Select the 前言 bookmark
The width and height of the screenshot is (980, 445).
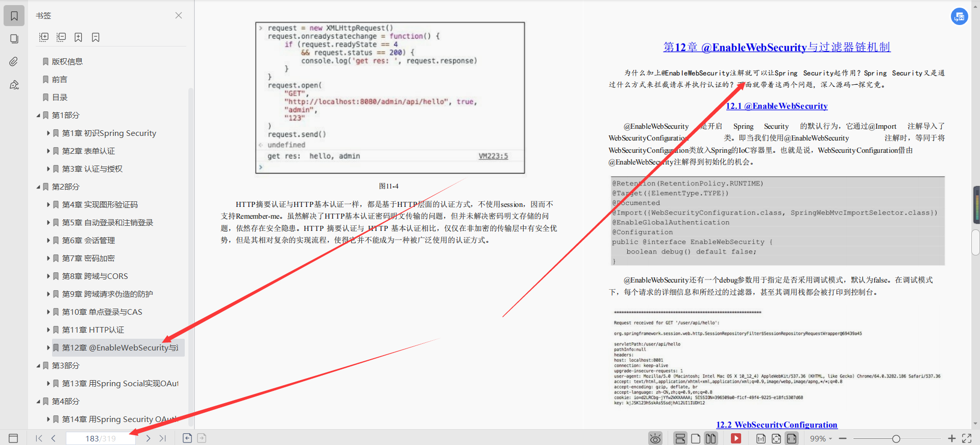tap(59, 79)
